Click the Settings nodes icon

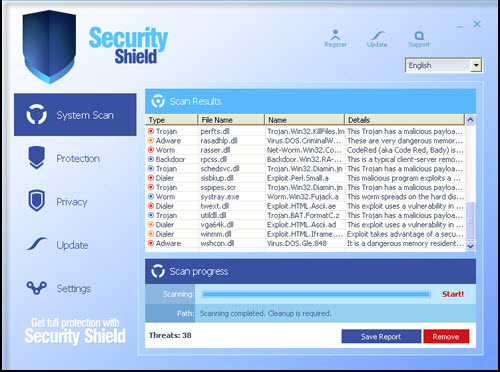coord(36,288)
